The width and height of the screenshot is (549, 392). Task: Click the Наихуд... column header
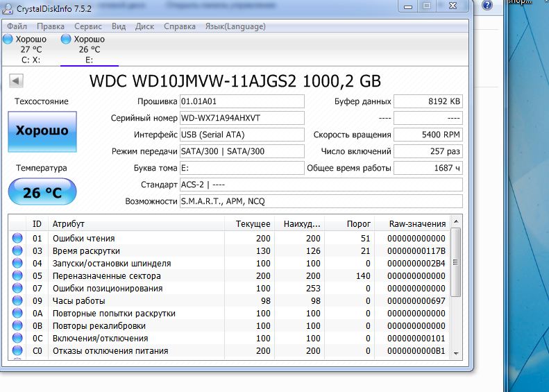tap(300, 223)
